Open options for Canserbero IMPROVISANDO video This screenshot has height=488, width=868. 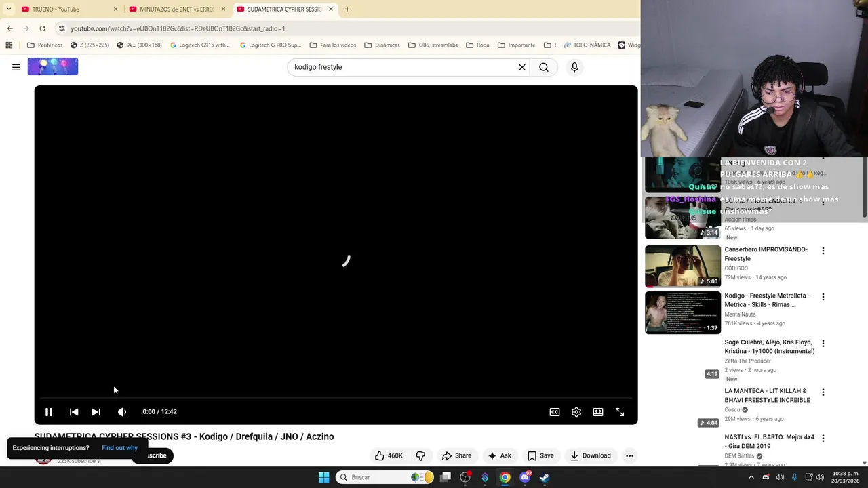[823, 251]
